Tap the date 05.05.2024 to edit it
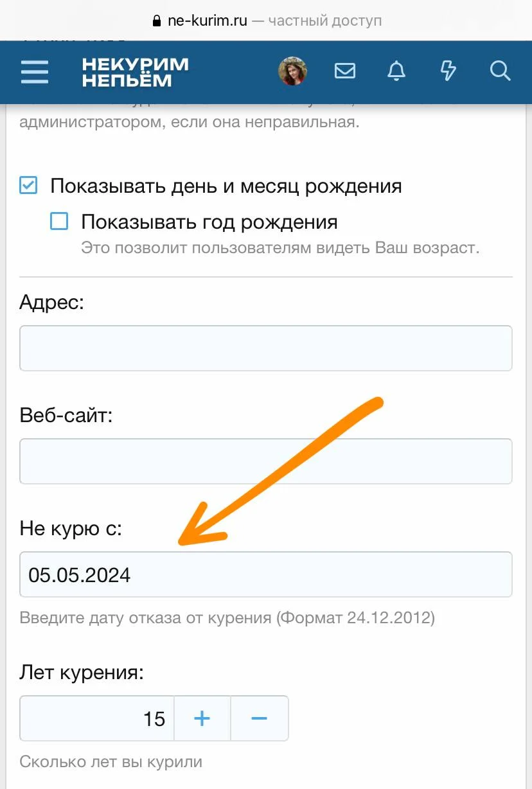 coord(79,575)
